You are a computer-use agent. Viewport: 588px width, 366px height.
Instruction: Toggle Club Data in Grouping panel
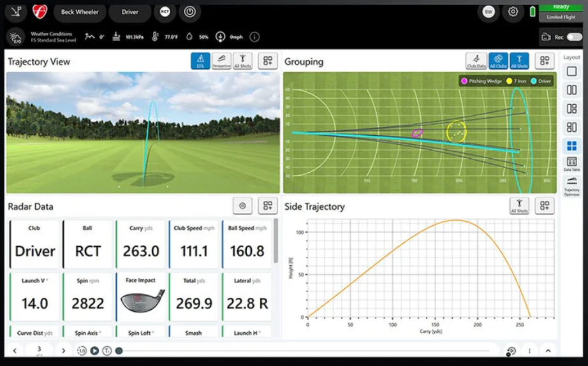click(476, 61)
